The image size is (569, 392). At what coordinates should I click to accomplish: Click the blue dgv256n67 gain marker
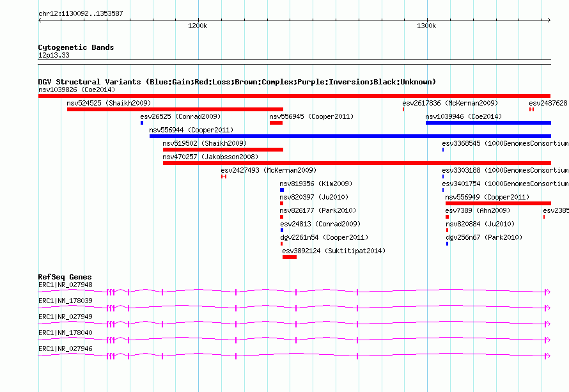[447, 244]
